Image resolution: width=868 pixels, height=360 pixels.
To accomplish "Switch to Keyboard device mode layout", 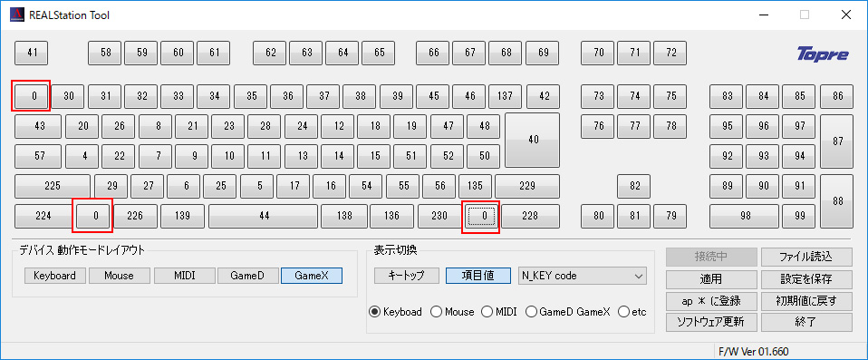I will coord(54,276).
